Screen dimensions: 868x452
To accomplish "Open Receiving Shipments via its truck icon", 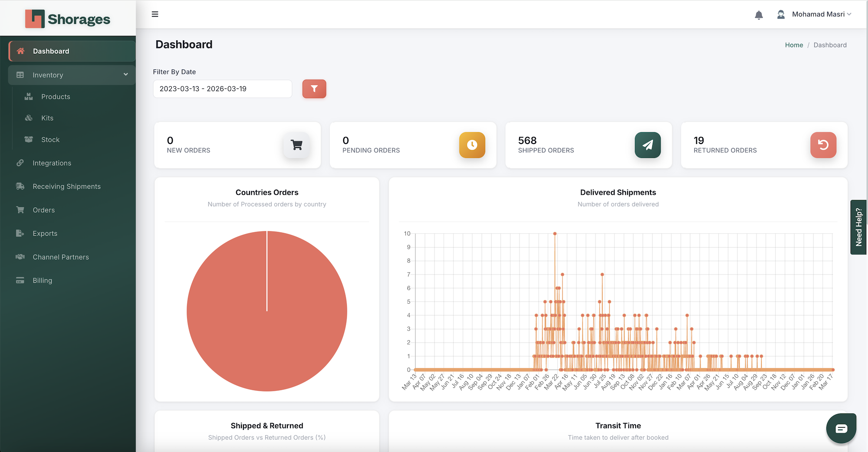I will 20,186.
